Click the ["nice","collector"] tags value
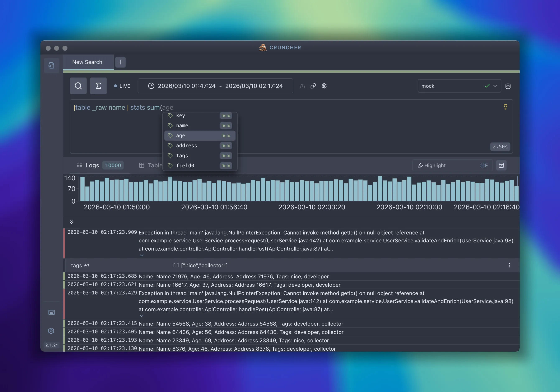Image resolution: width=560 pixels, height=392 pixels. 204,265
